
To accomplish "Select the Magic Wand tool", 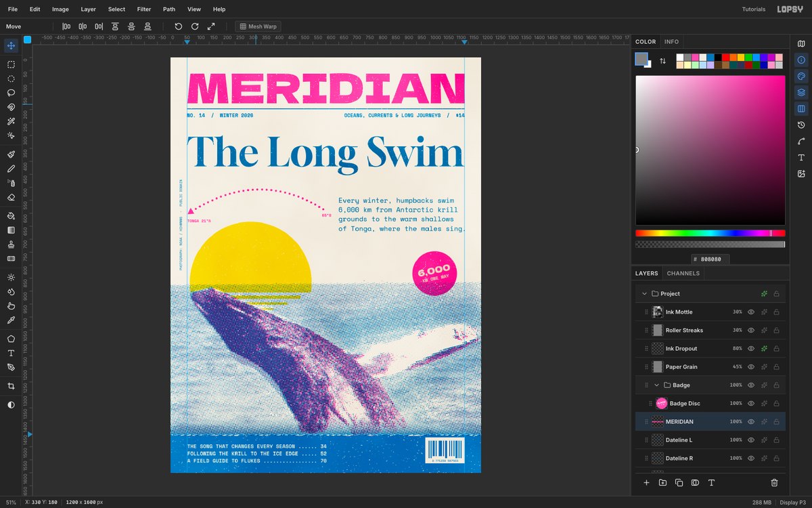I will [x=11, y=121].
